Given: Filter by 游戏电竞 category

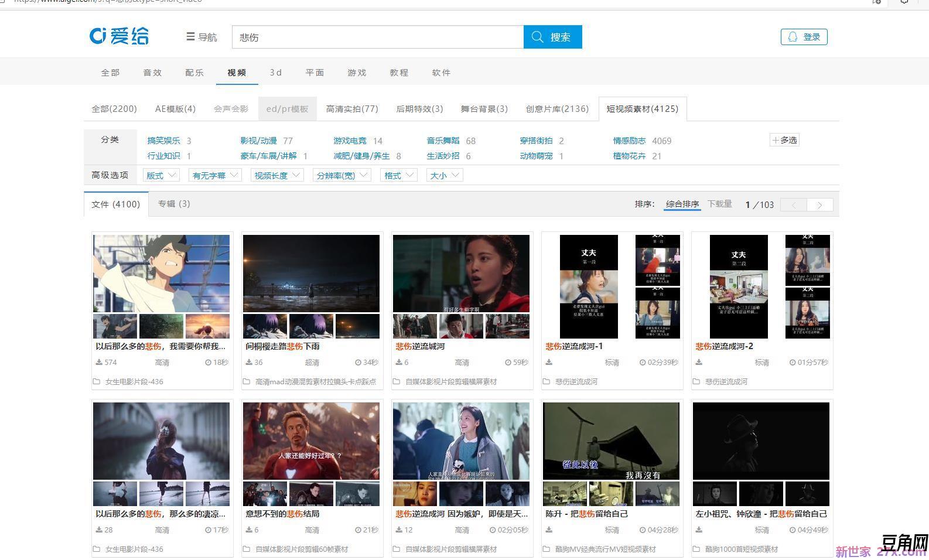Looking at the screenshot, I should 350,141.
